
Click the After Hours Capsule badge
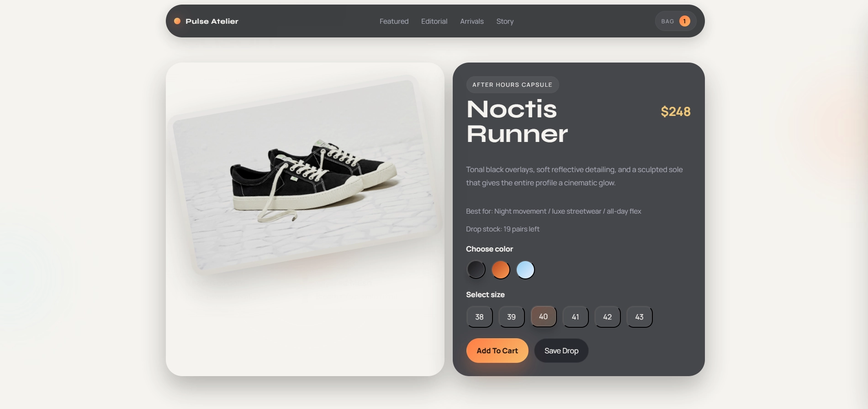tap(512, 85)
